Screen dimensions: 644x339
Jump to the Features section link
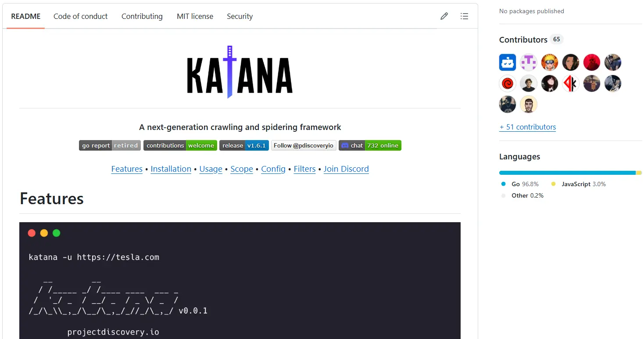point(127,169)
